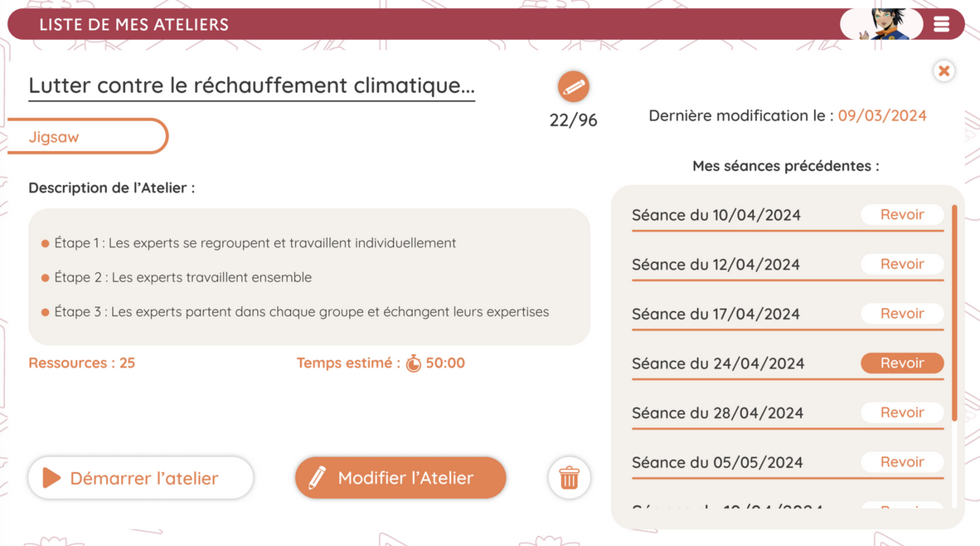The width and height of the screenshot is (980, 546).
Task: Review the 17/04/2024 session
Action: coord(901,314)
